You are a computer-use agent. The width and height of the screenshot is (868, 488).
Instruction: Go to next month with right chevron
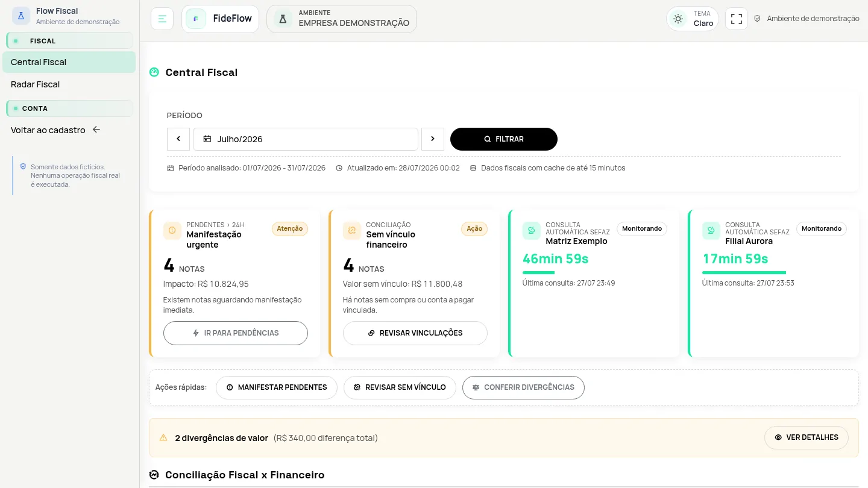[x=433, y=139]
